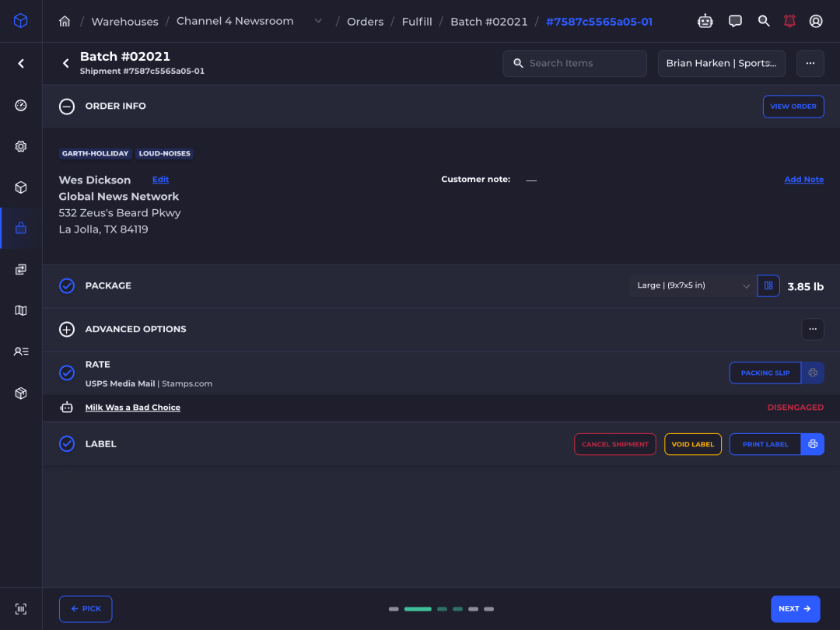Navigate to Fulfill breadcrumb
Image resolution: width=840 pixels, height=630 pixels.
pos(417,22)
